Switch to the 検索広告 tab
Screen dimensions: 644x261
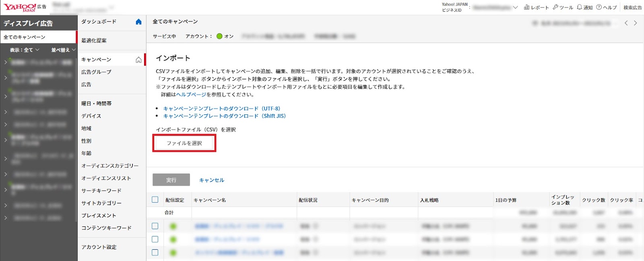pyautogui.click(x=632, y=8)
